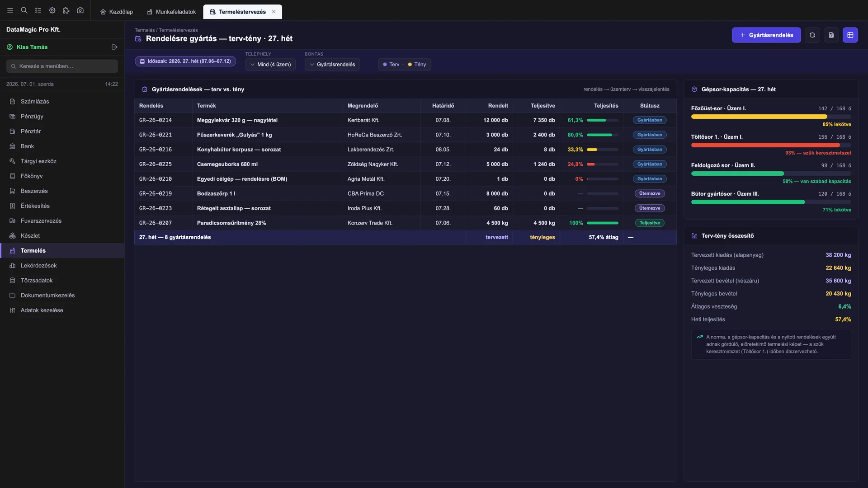
Task: Click the Termelés breadcrumb link
Action: [144, 30]
